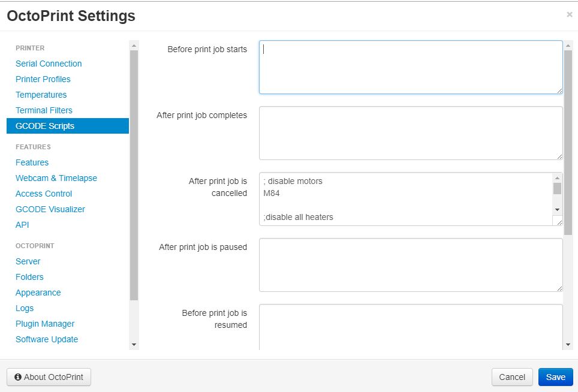Open the Plugin Manager
Image resolution: width=578 pixels, height=392 pixels.
(x=45, y=324)
